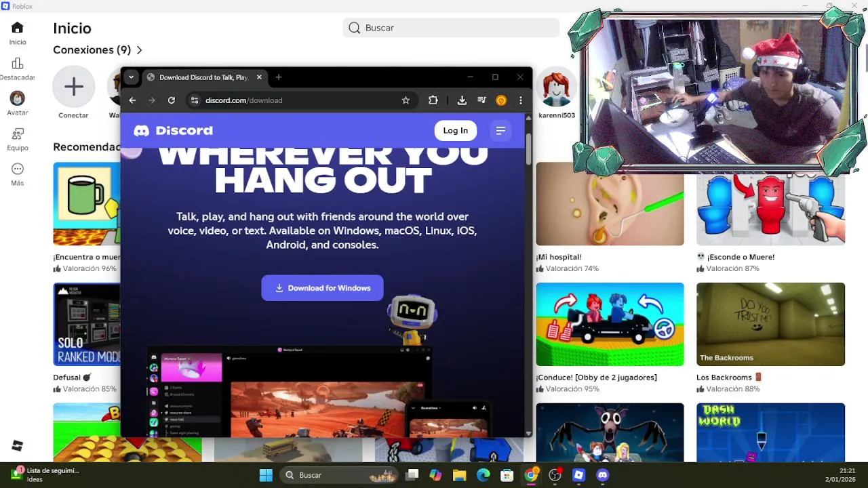Open Defusal game thumbnail
Image resolution: width=868 pixels, height=488 pixels.
click(87, 324)
